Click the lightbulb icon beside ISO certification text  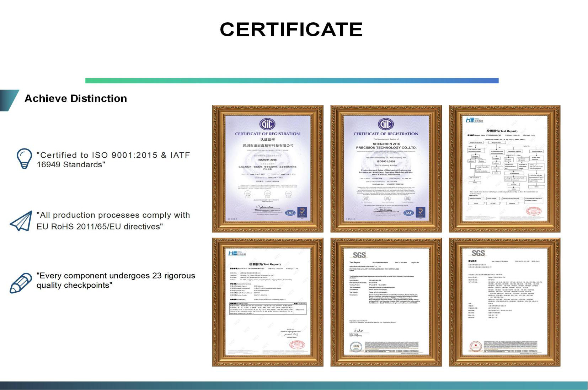pyautogui.click(x=24, y=158)
